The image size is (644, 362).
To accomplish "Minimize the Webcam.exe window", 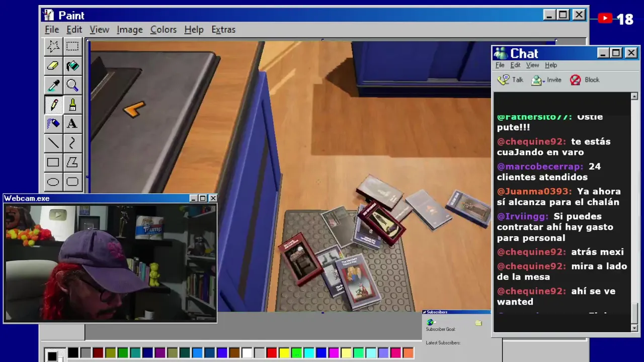I will click(x=193, y=199).
